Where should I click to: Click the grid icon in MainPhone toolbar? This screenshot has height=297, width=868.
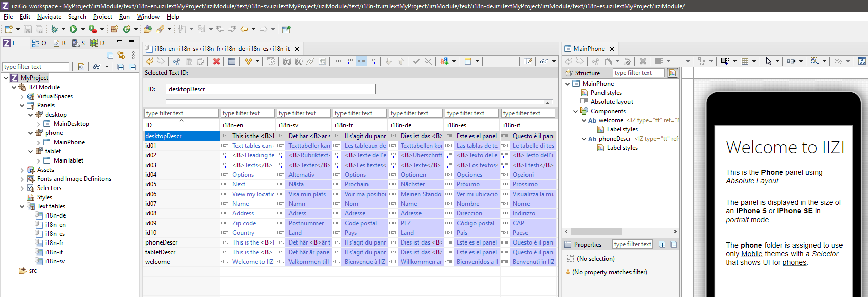(745, 61)
